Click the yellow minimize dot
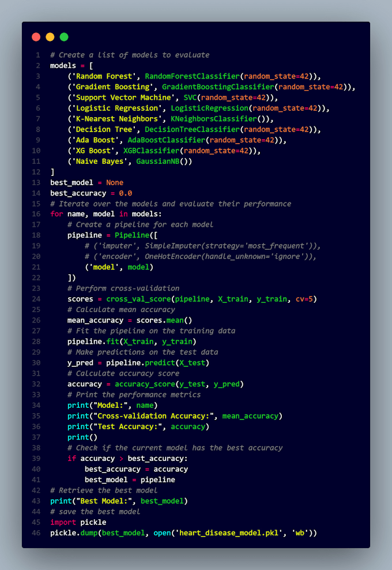This screenshot has height=570, width=392. click(50, 37)
